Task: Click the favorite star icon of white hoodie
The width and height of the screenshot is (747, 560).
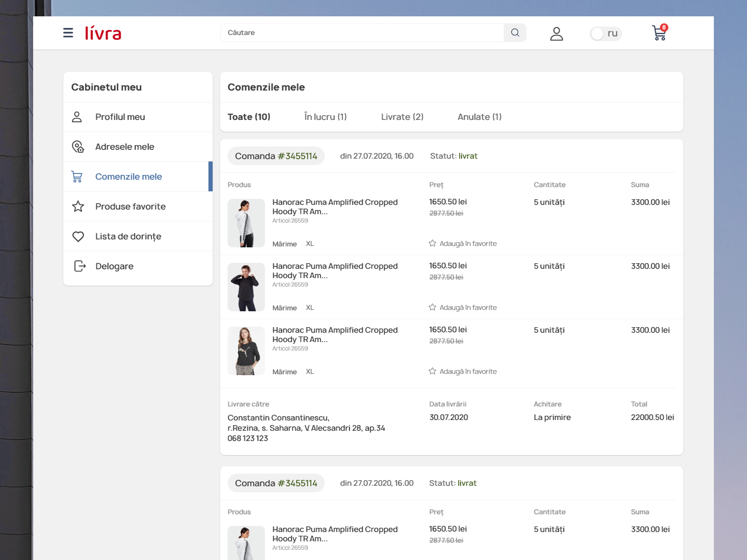Action: coord(432,243)
